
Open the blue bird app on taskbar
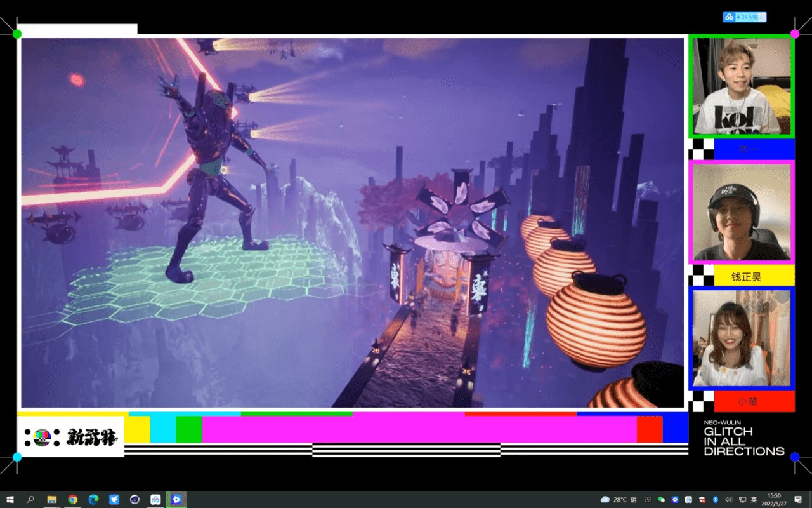114,500
